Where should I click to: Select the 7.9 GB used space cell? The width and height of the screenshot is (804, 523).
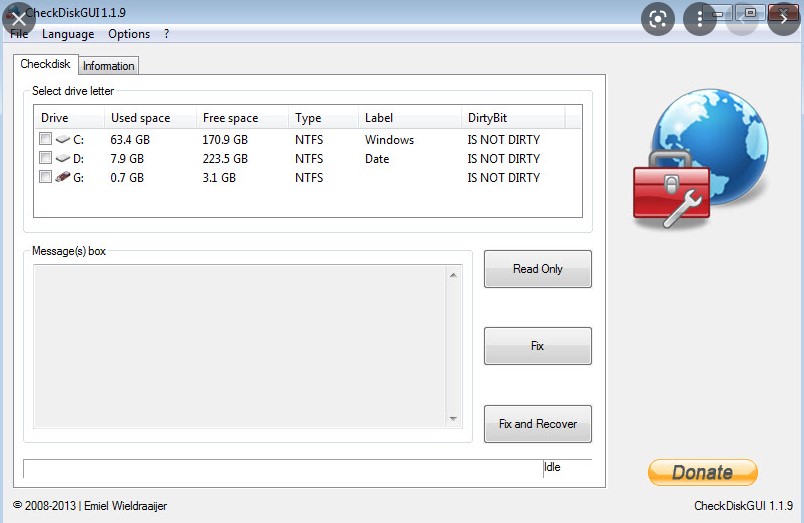127,158
